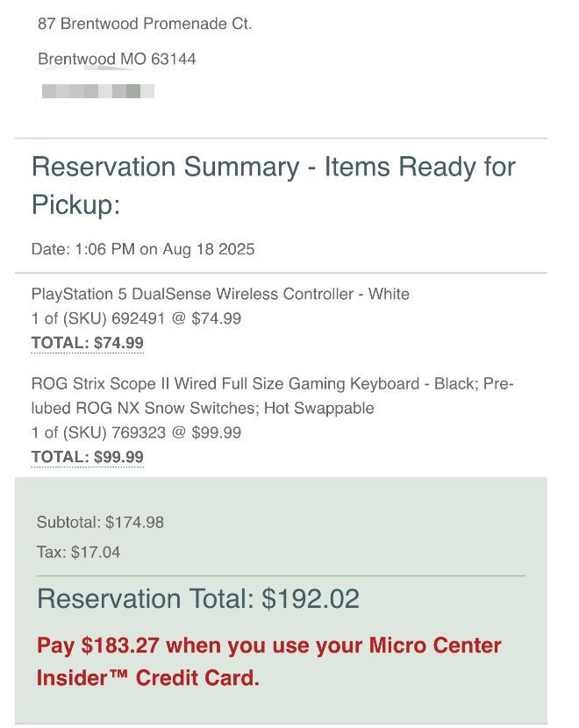579x728 pixels.
Task: Open the PlayStation 5 DualSense Wireless Controller item
Action: point(220,294)
